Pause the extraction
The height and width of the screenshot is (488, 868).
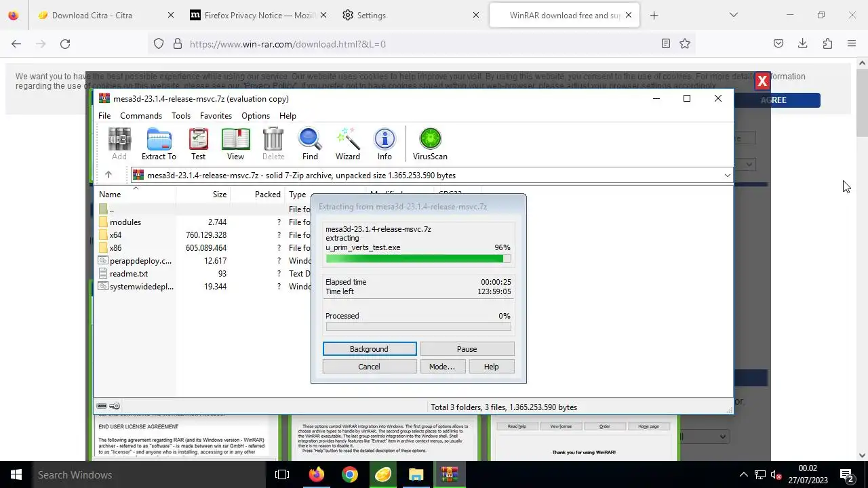[467, 349]
